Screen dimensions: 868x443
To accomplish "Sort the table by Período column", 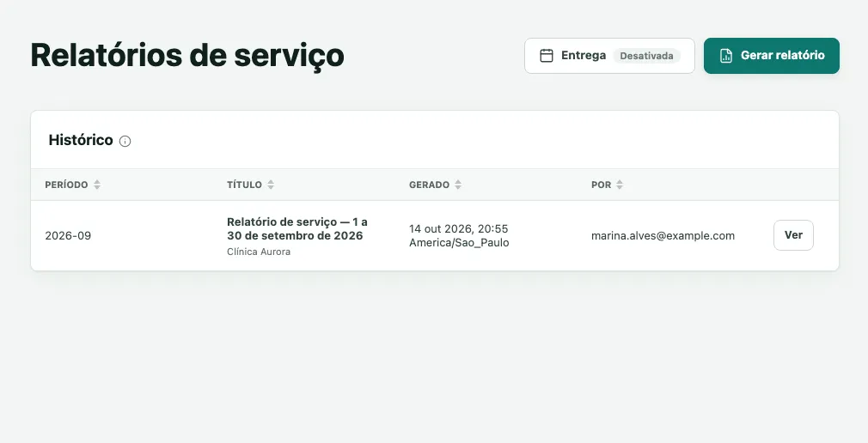I will click(97, 185).
